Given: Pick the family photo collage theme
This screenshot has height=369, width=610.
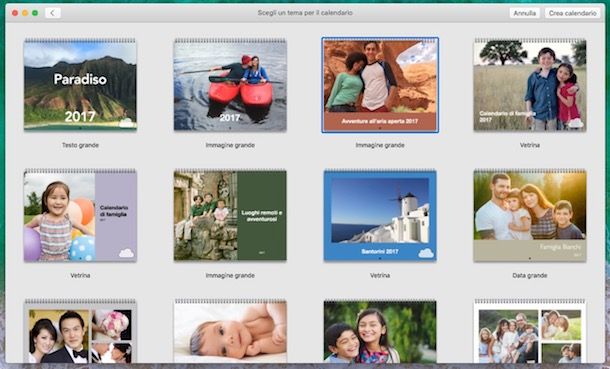Looking at the screenshot, I should point(530,331).
